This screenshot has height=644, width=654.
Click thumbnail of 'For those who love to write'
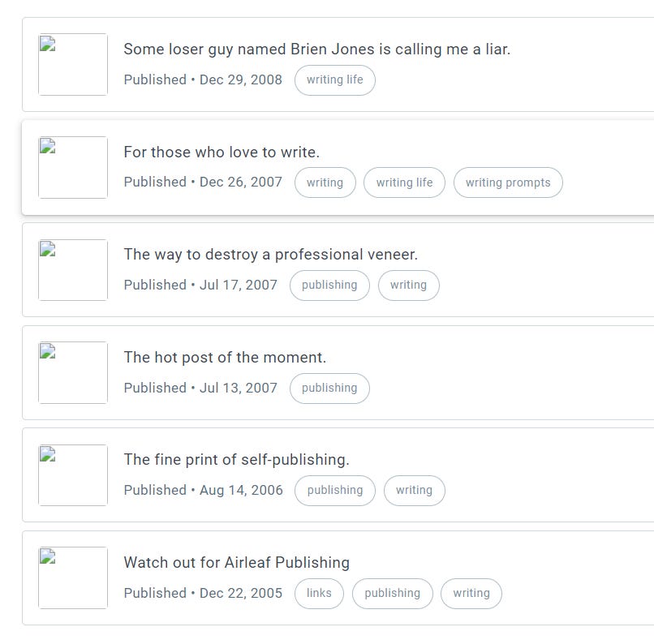click(x=73, y=168)
